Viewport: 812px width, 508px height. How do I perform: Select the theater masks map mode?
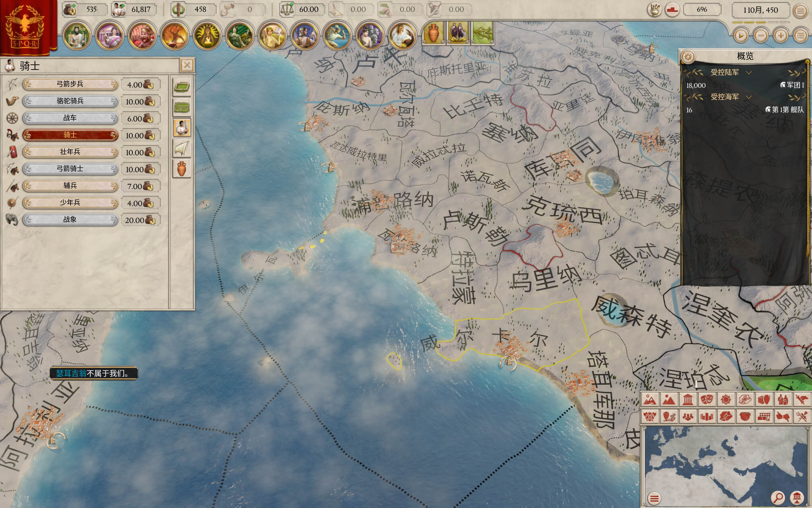(x=707, y=399)
